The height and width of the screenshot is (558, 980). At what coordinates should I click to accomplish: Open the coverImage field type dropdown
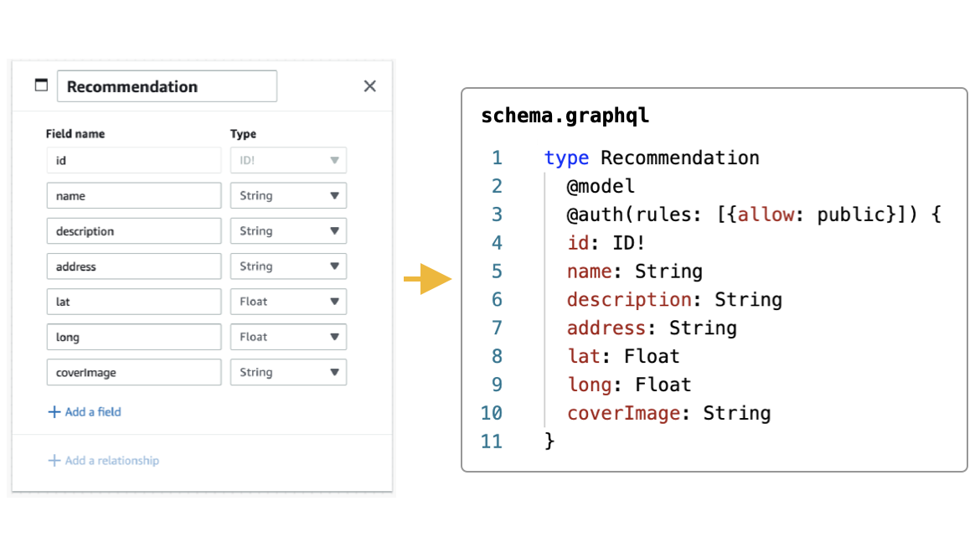[288, 372]
